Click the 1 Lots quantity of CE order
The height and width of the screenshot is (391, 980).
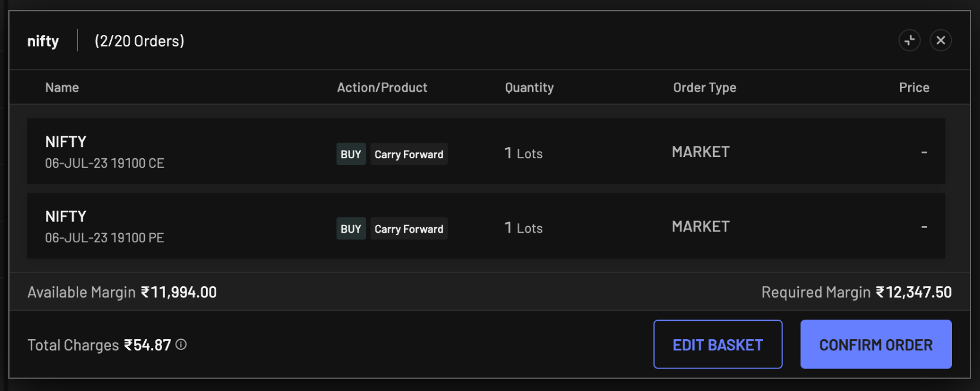pos(523,154)
